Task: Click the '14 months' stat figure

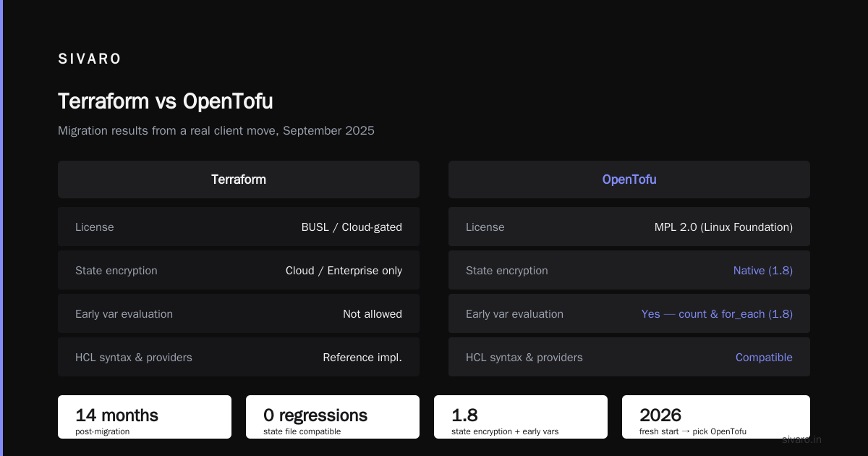Action: [116, 415]
